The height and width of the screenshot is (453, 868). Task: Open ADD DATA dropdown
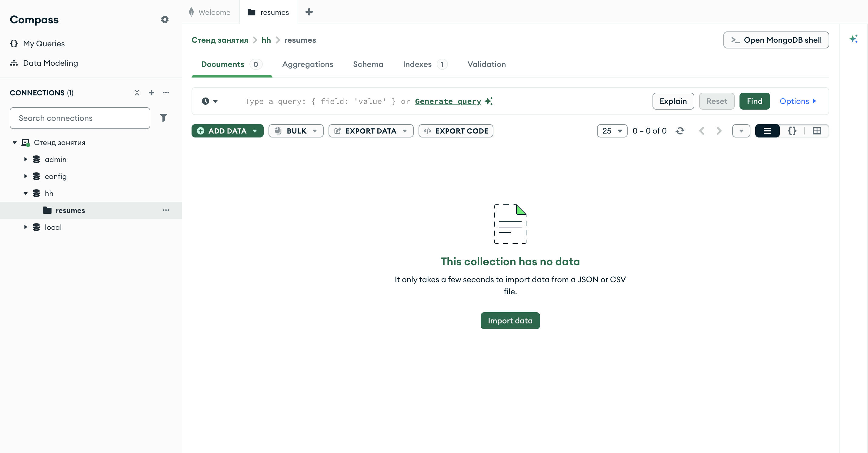click(227, 131)
